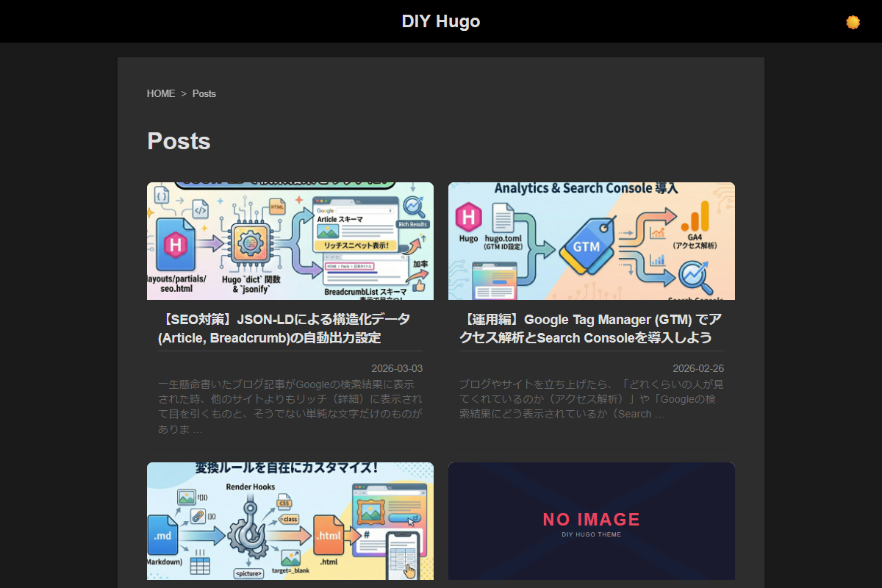Select the Posts breadcrumb item
882x588 pixels.
tap(204, 94)
